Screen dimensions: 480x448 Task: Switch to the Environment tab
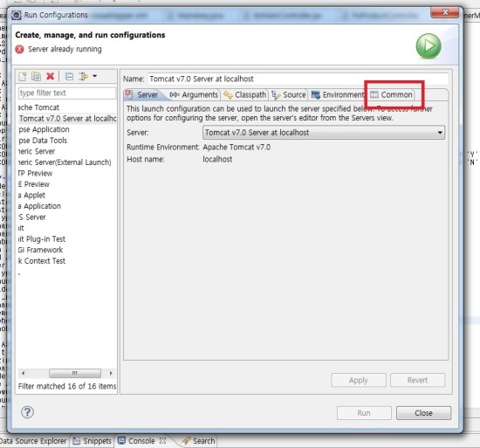point(338,95)
